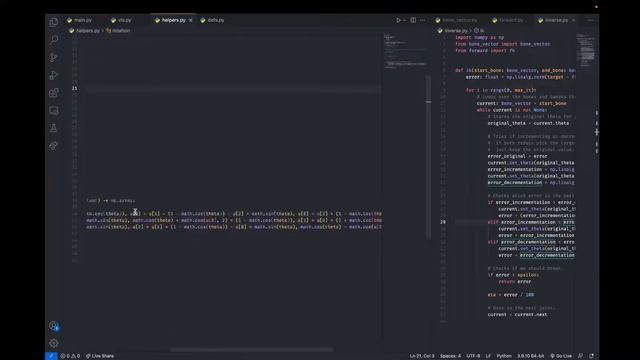Click line number 29 in right gutter
Image resolution: width=640 pixels, height=360 pixels.
(x=443, y=222)
